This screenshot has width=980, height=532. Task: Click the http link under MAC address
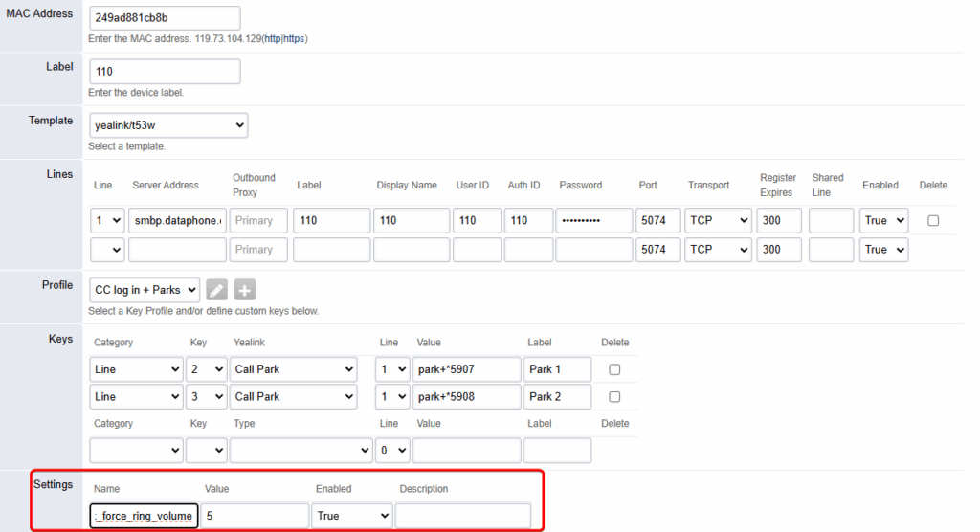pyautogui.click(x=272, y=39)
